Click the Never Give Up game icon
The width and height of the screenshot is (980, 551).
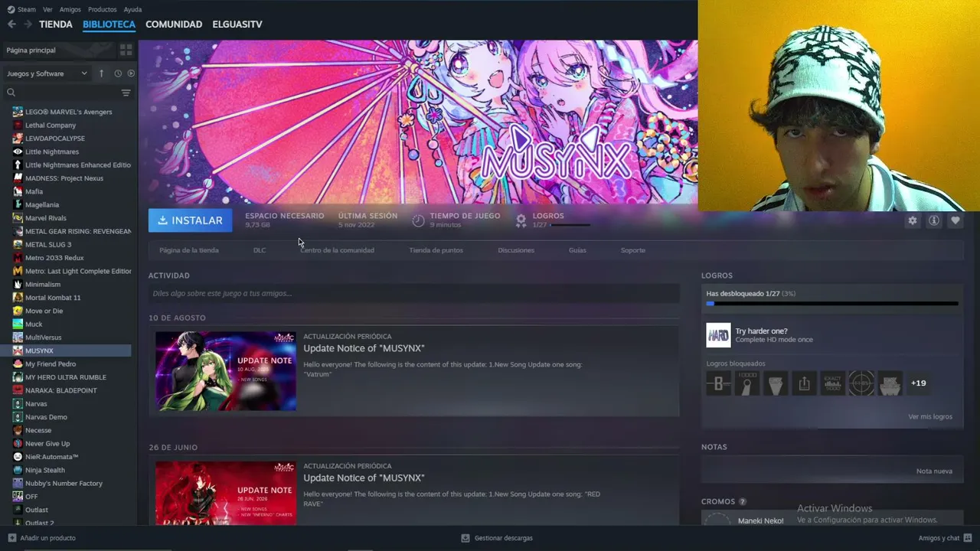[x=18, y=444]
